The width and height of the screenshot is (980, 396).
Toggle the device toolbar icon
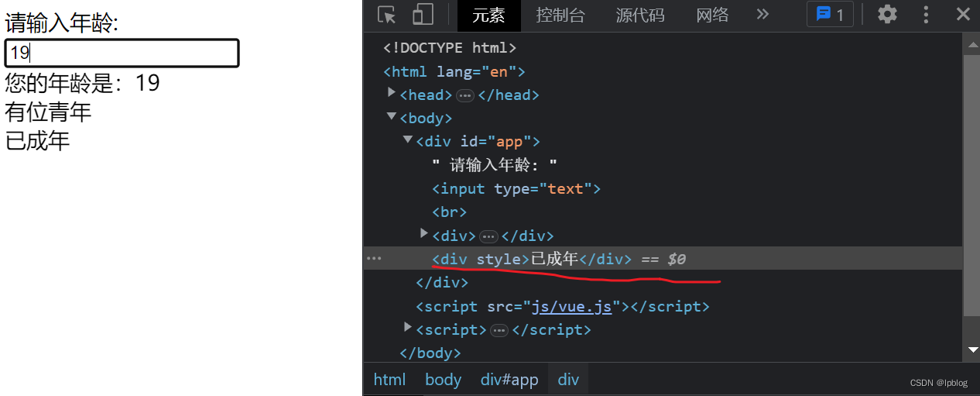[423, 14]
